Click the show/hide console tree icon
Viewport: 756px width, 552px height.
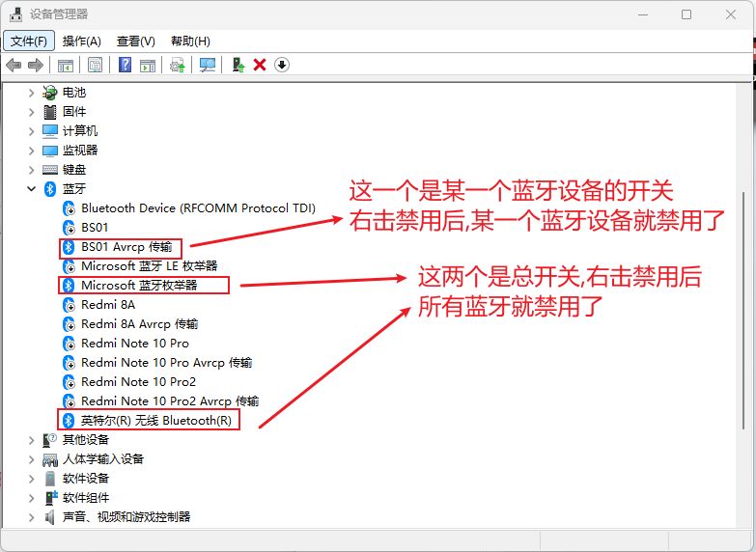[66, 65]
